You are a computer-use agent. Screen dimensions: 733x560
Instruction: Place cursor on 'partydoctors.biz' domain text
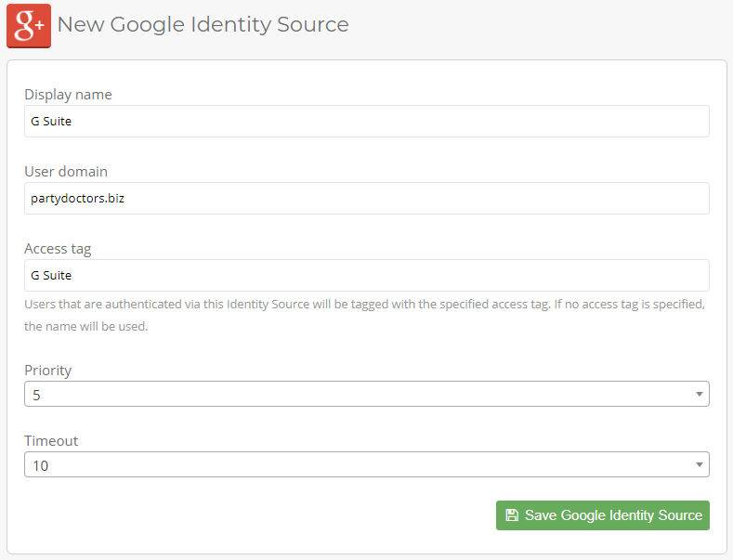coord(77,198)
